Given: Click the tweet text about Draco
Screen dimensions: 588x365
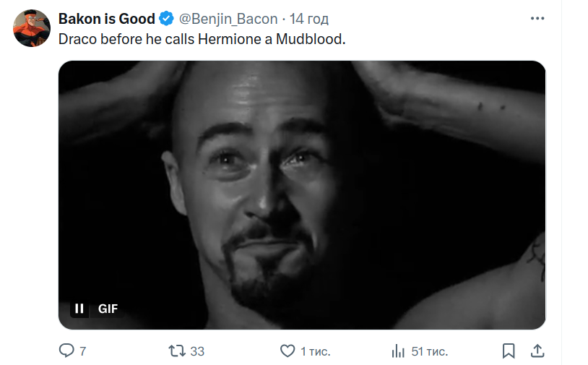Looking at the screenshot, I should click(x=202, y=40).
